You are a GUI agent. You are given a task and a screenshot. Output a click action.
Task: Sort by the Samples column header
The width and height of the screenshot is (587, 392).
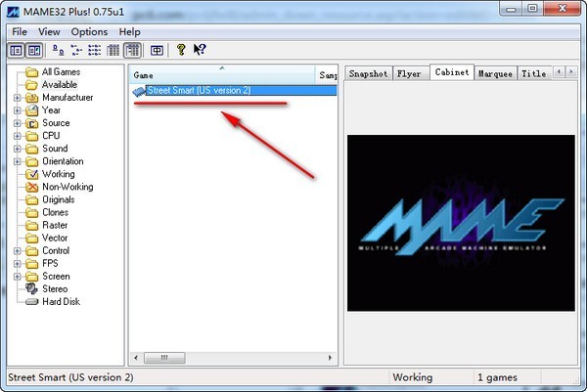tap(327, 75)
